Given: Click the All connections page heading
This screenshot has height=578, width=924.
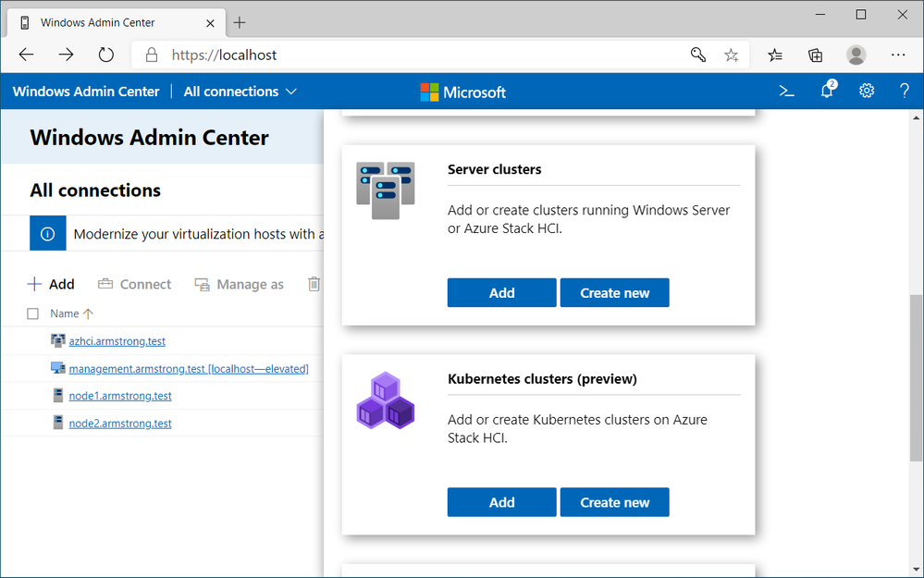Looking at the screenshot, I should pos(95,191).
